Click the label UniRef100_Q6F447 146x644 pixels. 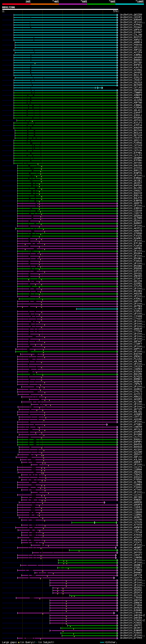coord(131,341)
